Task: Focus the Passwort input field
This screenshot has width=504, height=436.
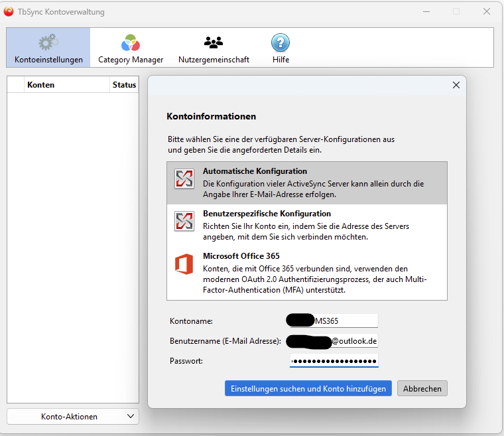Action: (334, 361)
